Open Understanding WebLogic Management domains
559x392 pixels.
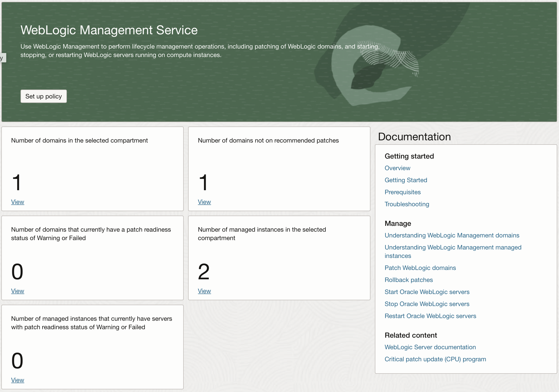[452, 235]
